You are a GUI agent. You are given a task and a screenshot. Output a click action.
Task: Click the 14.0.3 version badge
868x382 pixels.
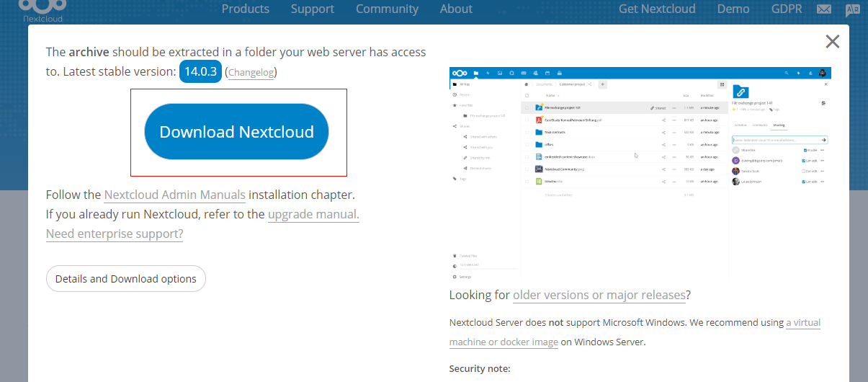point(200,72)
